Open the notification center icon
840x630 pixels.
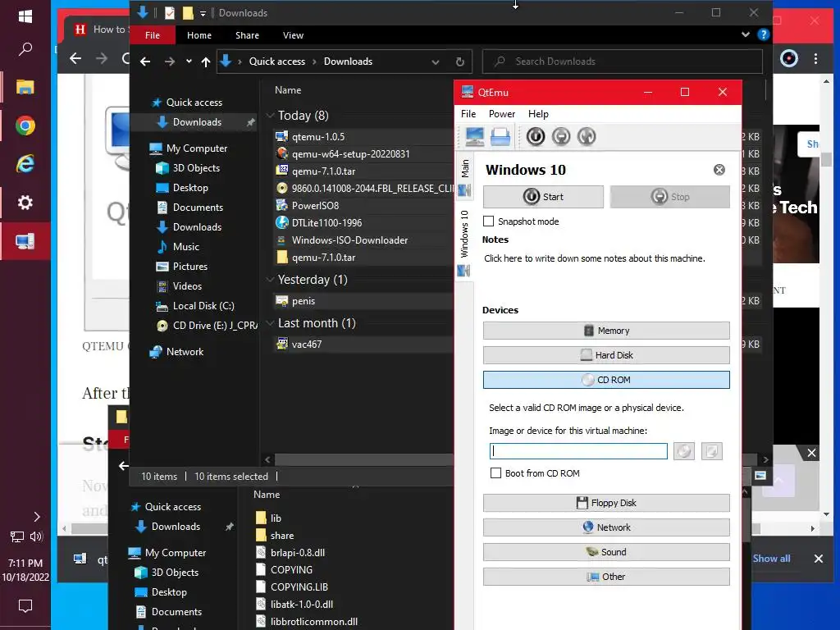pos(25,606)
